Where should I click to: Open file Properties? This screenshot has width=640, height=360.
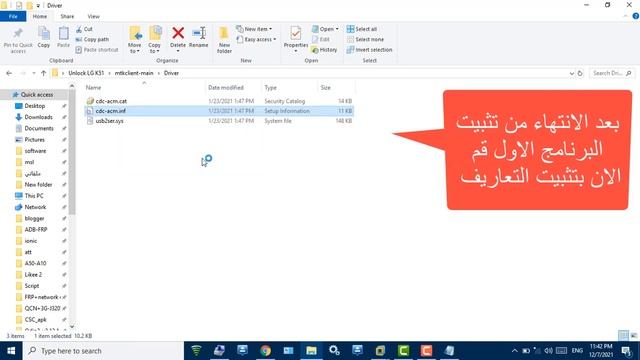click(296, 39)
